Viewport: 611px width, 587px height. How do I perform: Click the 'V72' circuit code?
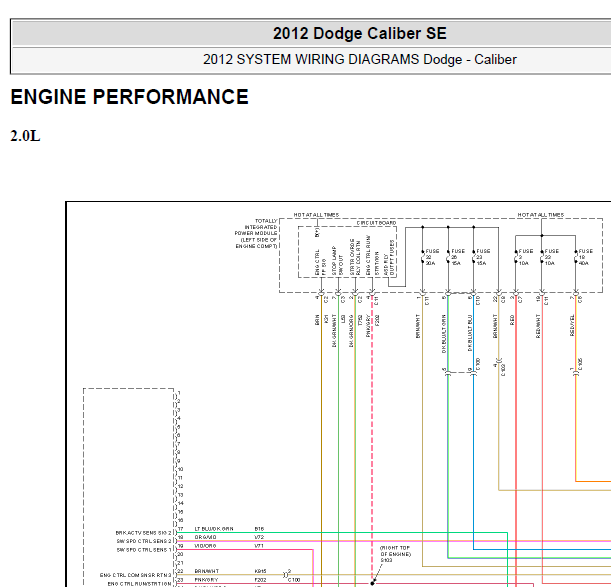coord(259,537)
